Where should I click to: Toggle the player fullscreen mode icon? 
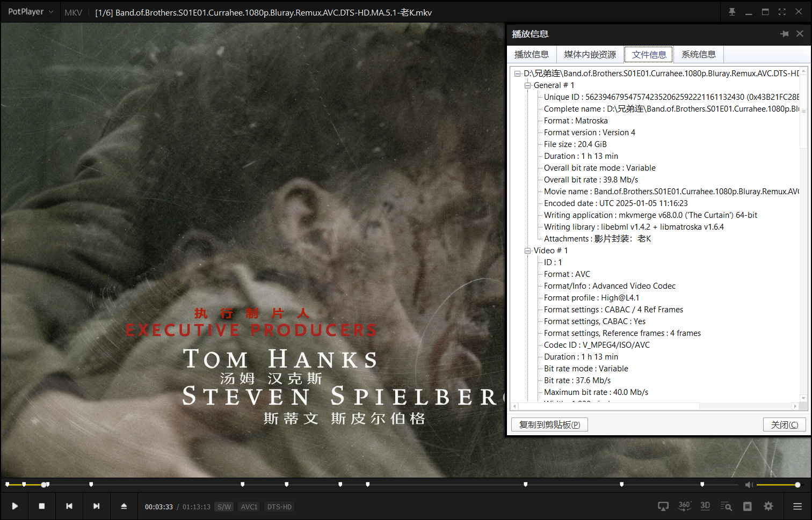click(x=782, y=12)
